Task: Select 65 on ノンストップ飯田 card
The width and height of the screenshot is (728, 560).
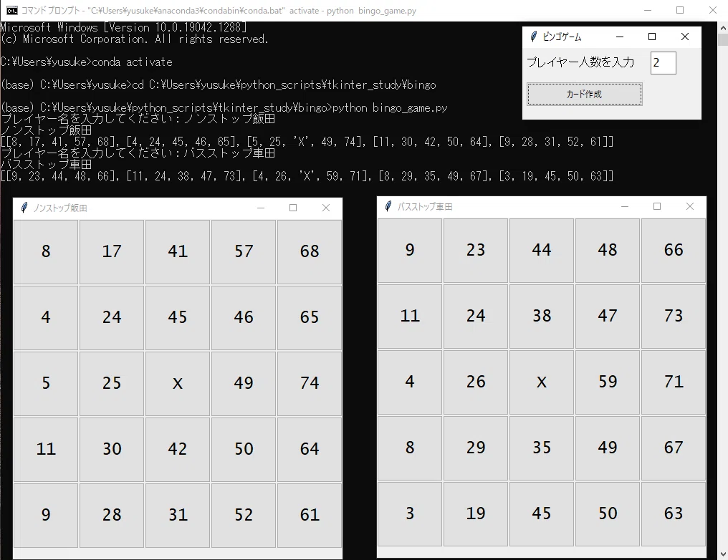Action: click(x=310, y=317)
